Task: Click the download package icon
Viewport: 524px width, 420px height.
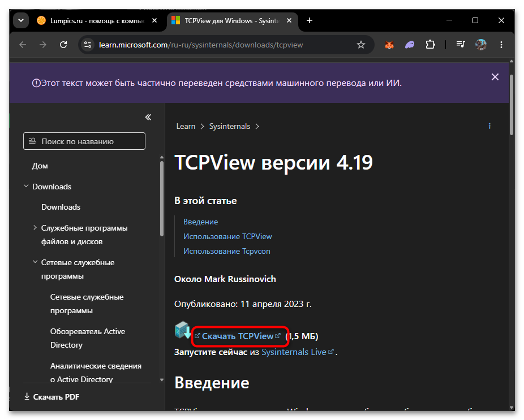Action: (x=182, y=330)
